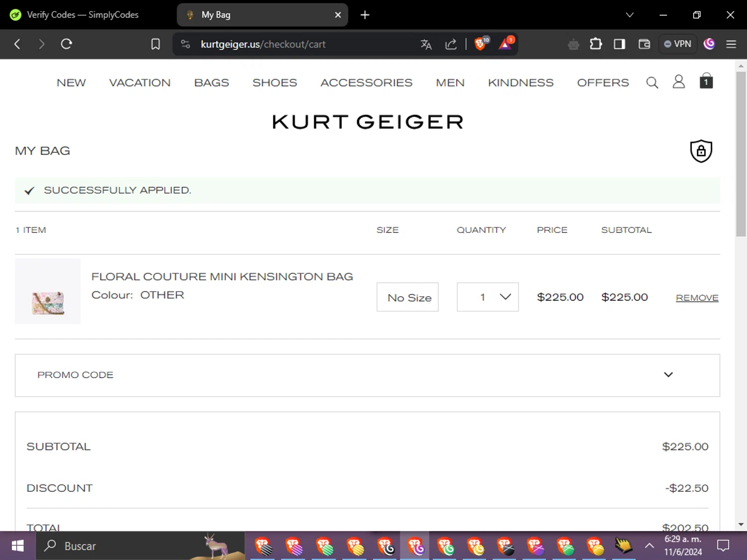Open the browser profile avatar icon
The width and height of the screenshot is (747, 560).
[709, 44]
